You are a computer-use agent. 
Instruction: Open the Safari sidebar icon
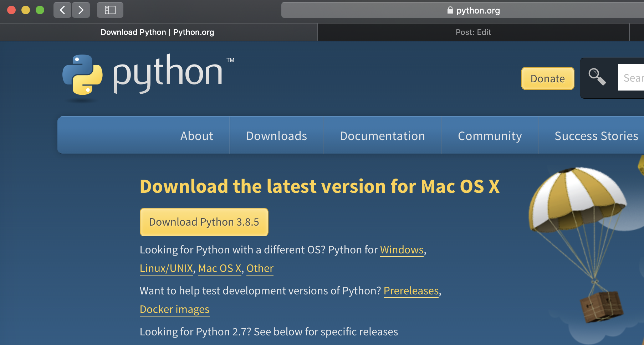(x=110, y=10)
